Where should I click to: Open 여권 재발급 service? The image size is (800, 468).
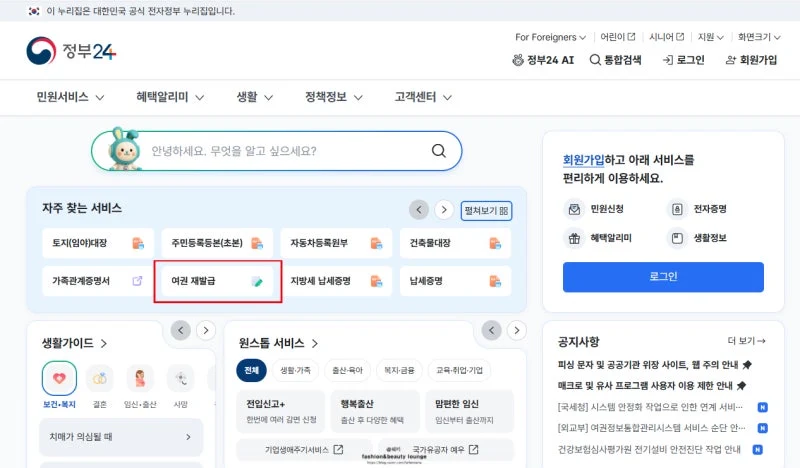[217, 281]
